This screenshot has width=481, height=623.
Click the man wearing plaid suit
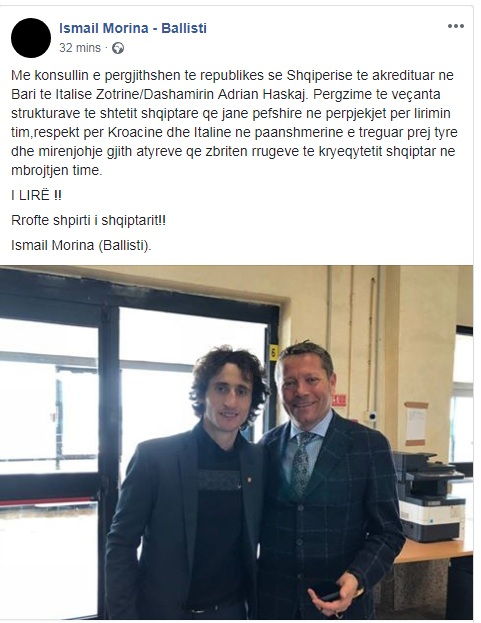(326, 483)
